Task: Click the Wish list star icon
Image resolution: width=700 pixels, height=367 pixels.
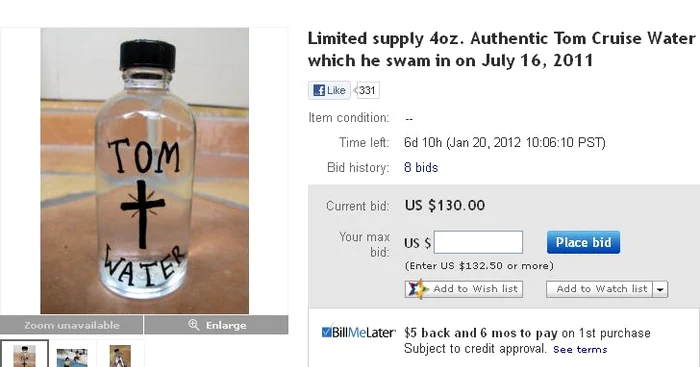Action: pyautogui.click(x=417, y=289)
